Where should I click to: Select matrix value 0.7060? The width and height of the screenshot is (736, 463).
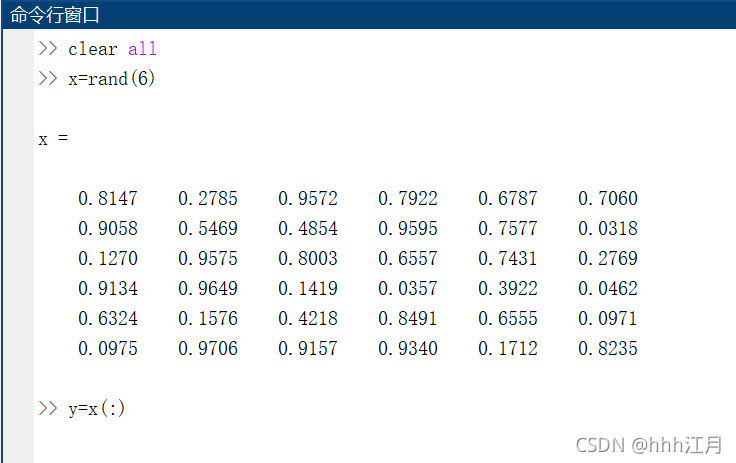pyautogui.click(x=608, y=198)
